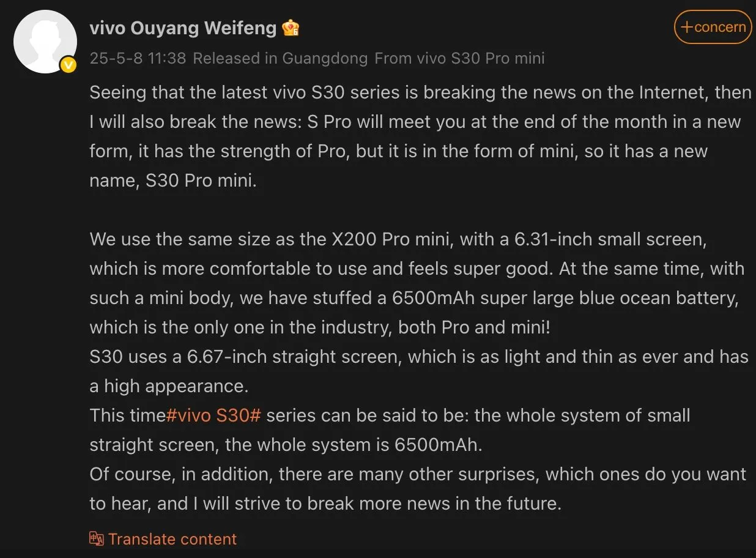The height and width of the screenshot is (558, 756).
Task: Click the plus sign in the concern button
Action: [x=687, y=27]
